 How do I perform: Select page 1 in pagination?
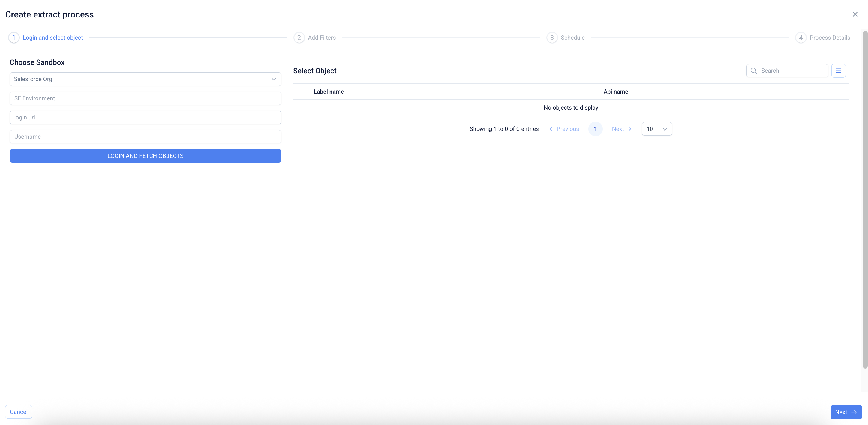(595, 129)
